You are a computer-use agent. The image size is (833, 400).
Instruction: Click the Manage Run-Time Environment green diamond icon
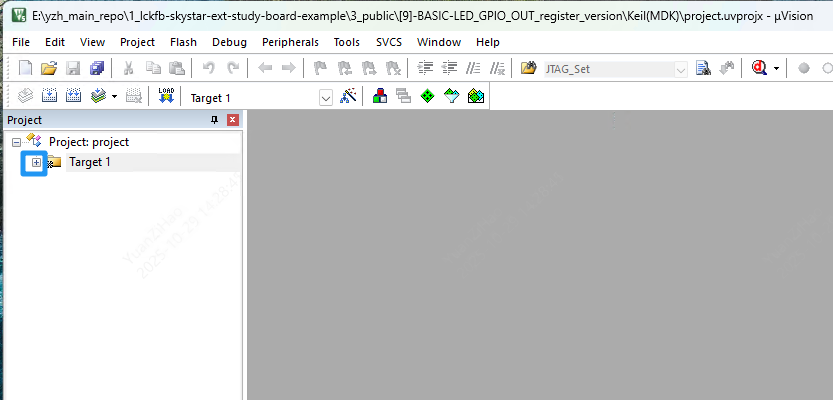click(x=428, y=97)
